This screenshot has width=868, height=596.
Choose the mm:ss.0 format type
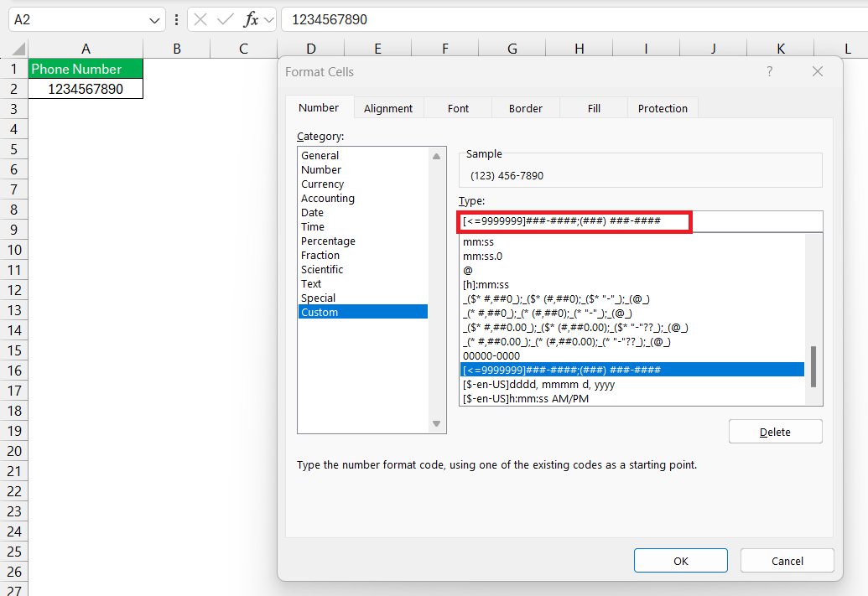(632, 257)
